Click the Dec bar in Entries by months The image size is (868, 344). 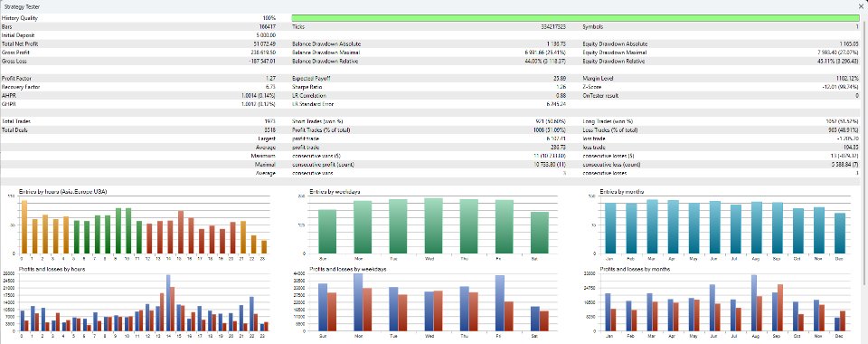click(x=840, y=234)
